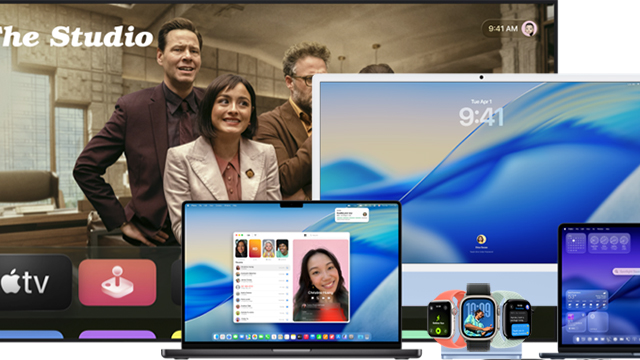
Task: Open the Photos app in the dock
Action: (x=254, y=337)
